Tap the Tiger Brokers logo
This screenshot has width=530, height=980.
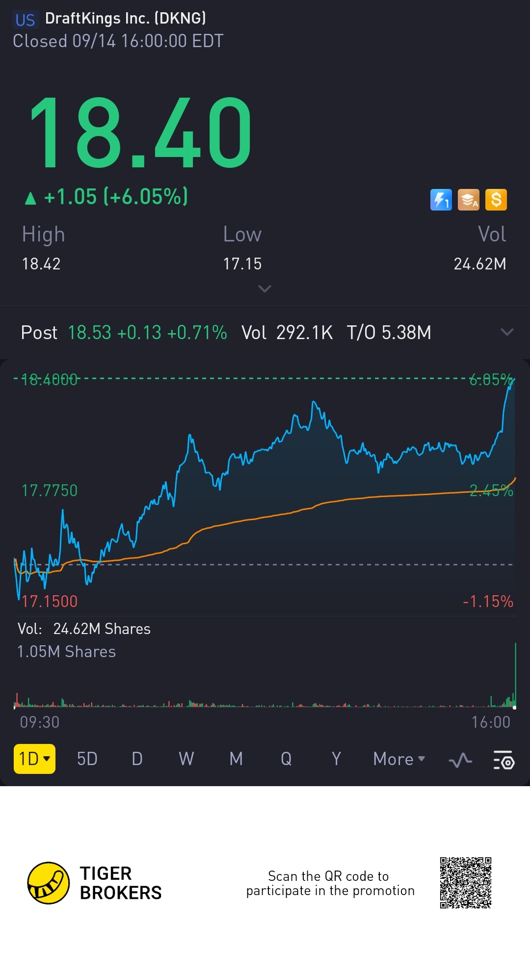pos(49,883)
